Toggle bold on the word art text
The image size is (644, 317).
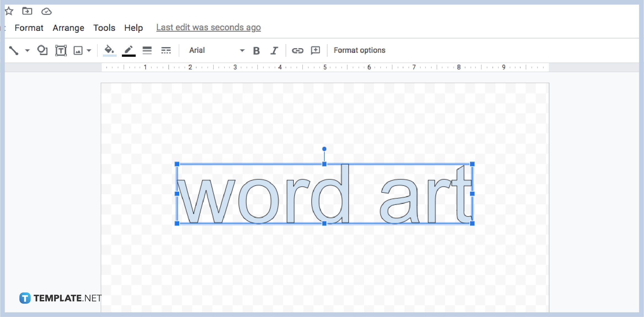coord(256,50)
